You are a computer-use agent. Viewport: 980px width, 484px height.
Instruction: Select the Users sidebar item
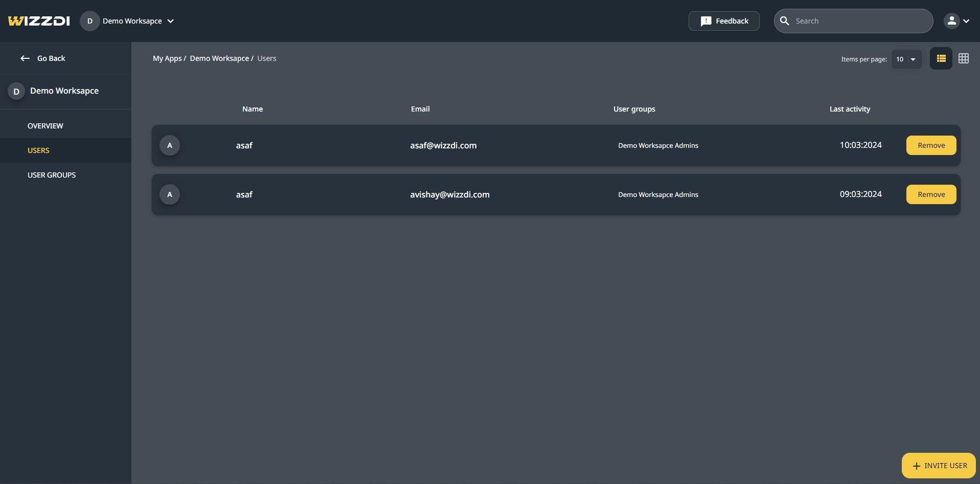pyautogui.click(x=39, y=150)
